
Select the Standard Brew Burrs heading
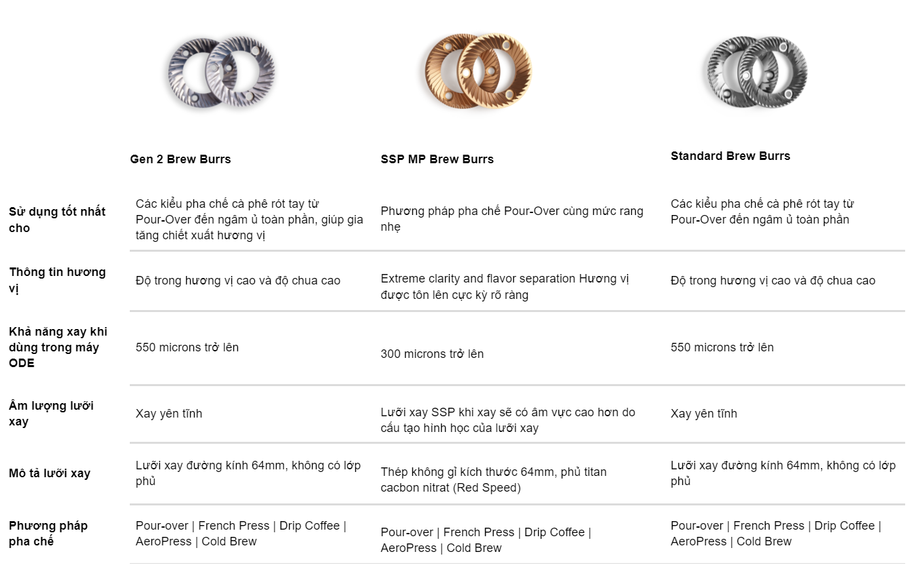[x=730, y=156]
